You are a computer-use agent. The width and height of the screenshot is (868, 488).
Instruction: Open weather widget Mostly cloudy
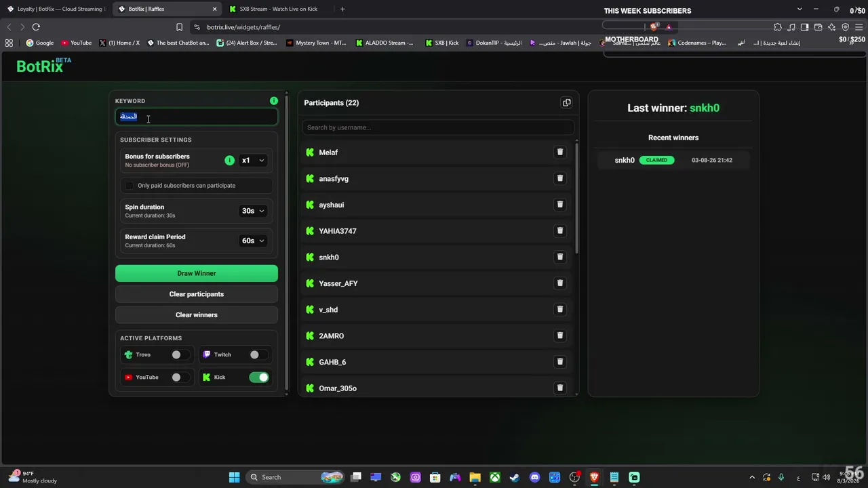[x=33, y=477]
